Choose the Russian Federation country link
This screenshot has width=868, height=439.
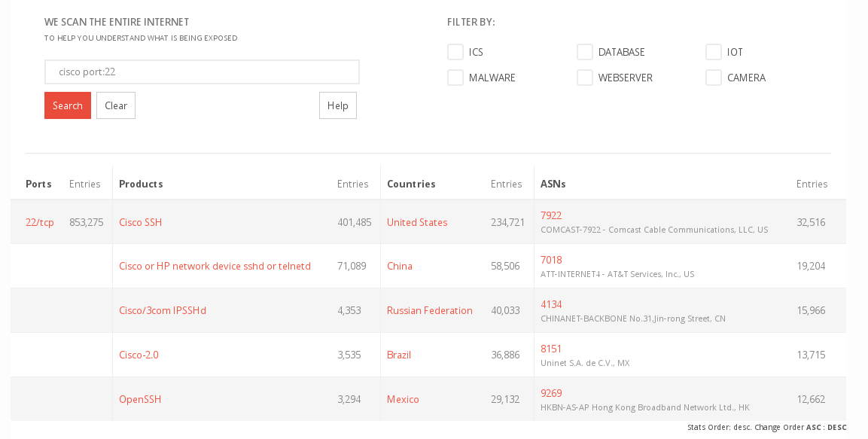pos(430,310)
